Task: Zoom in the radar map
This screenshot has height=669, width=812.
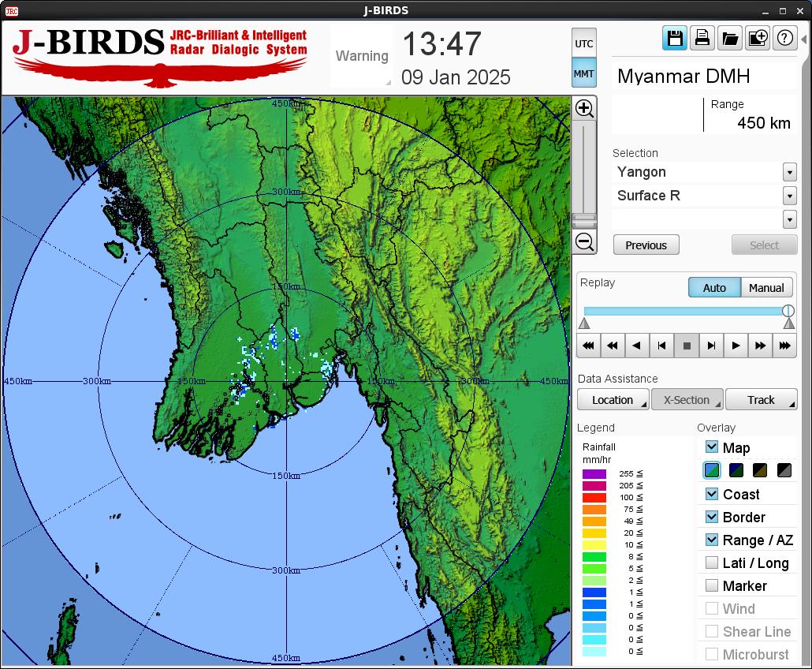Action: 585,109
